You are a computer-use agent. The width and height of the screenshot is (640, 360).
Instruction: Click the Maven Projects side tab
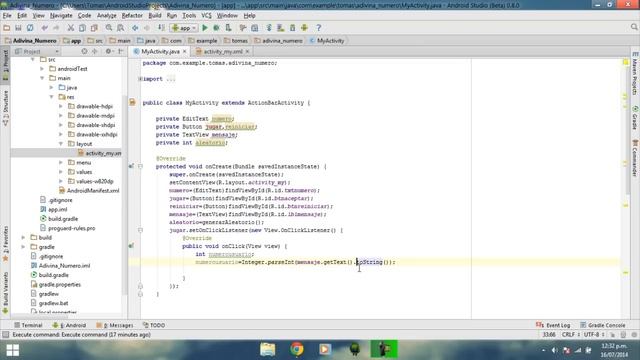tap(635, 74)
